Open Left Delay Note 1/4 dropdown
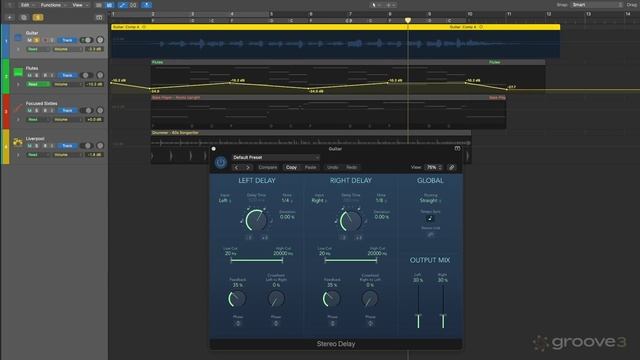The width and height of the screenshot is (640, 360). pos(287,200)
